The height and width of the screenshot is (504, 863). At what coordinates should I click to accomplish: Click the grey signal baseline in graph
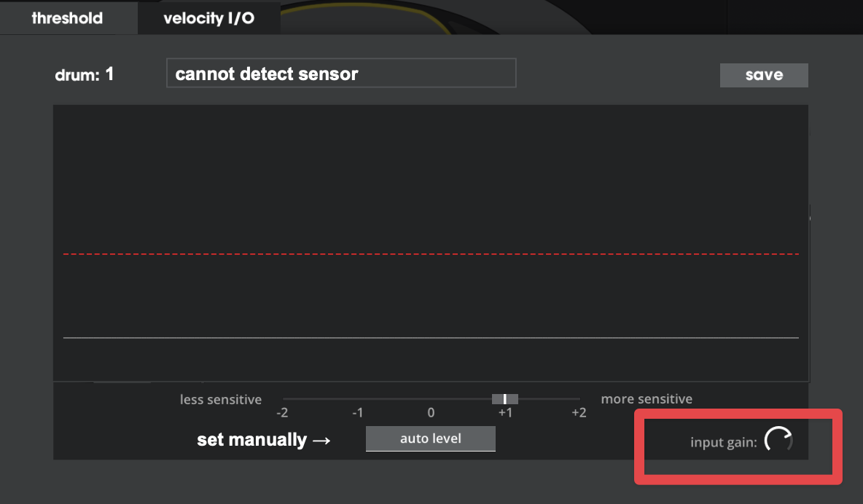click(x=431, y=337)
